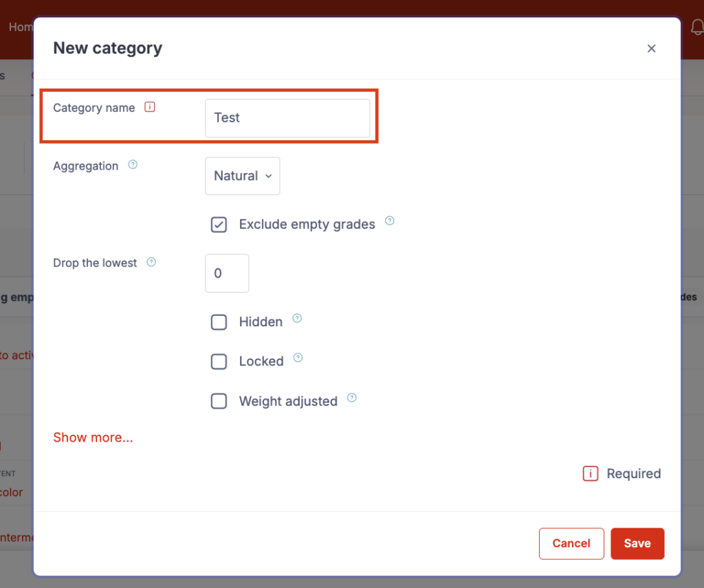Click the New category dialog title

[x=108, y=49]
